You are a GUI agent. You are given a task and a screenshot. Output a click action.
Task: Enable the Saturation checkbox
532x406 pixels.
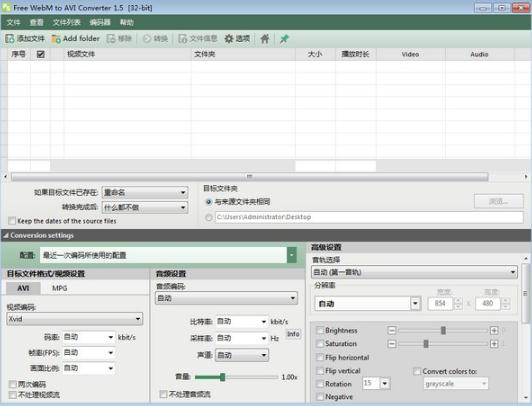click(320, 344)
